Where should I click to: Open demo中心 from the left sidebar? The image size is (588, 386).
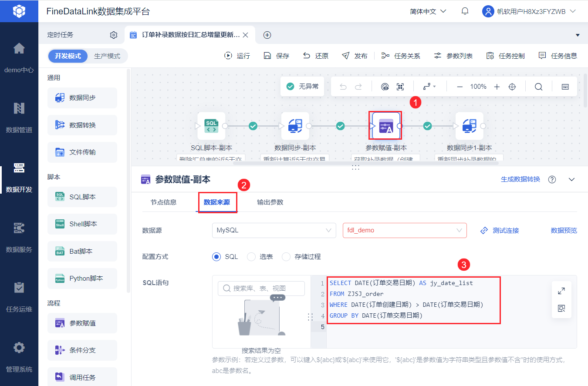(19, 57)
